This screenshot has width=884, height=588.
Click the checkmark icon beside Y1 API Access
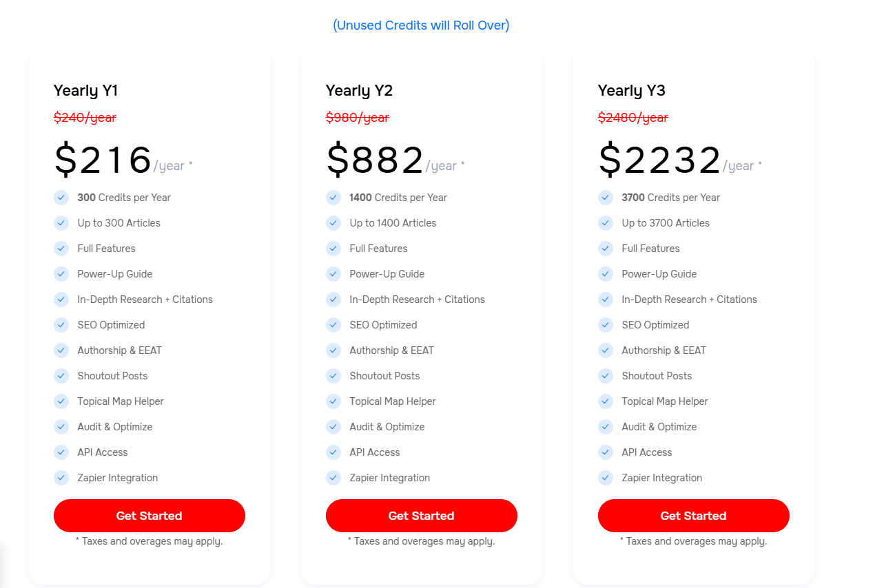pyautogui.click(x=61, y=452)
